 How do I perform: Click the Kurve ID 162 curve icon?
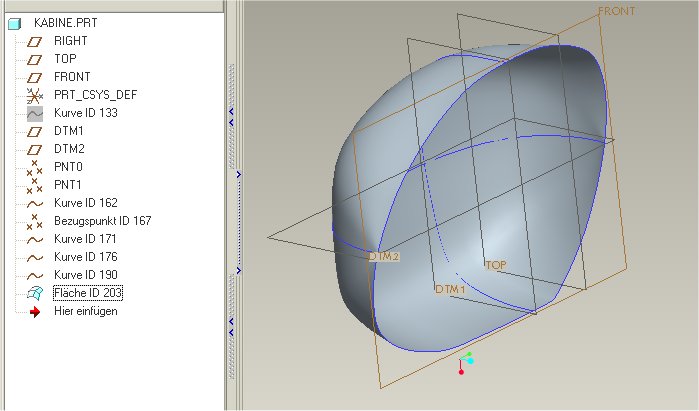coord(35,204)
